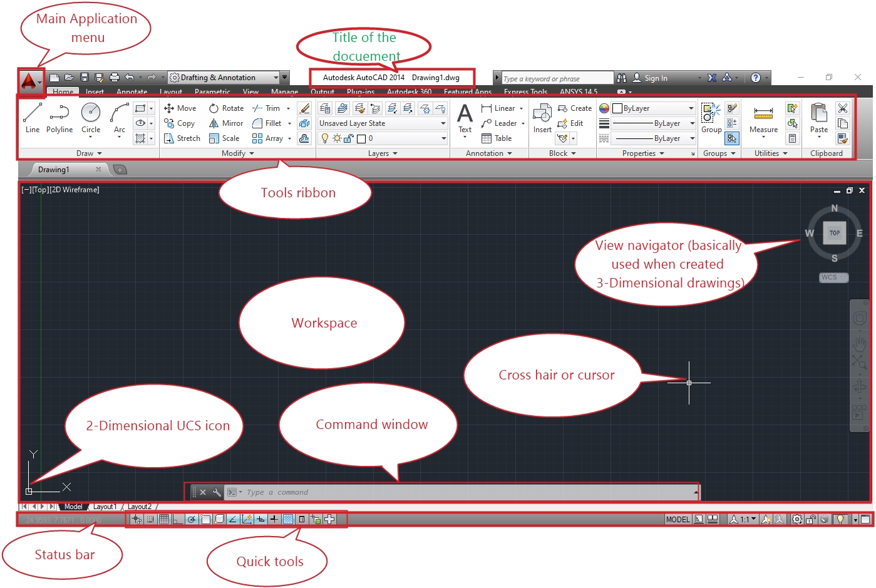Click the Linear dimension tool
Viewport: 876px width, 588px height.
499,108
